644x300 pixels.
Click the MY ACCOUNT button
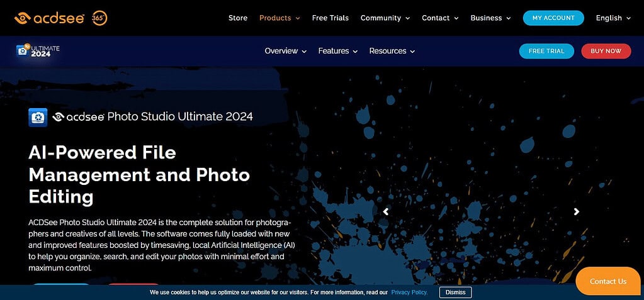pyautogui.click(x=553, y=18)
